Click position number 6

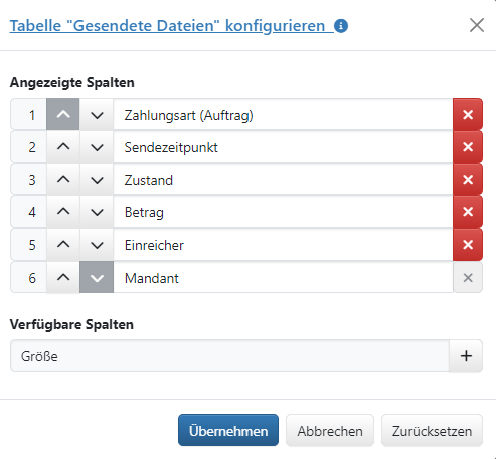click(x=32, y=278)
